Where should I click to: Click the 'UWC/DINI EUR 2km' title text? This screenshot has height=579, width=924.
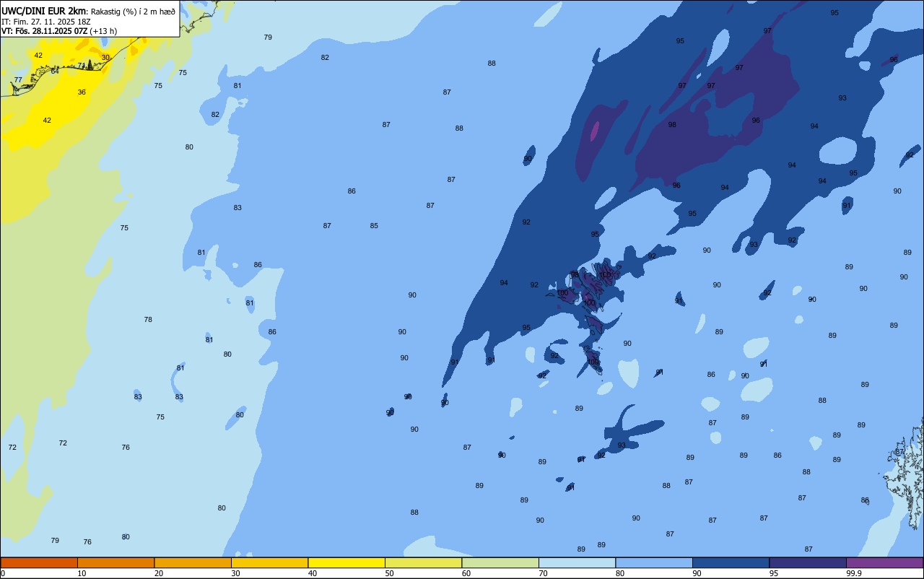43,11
